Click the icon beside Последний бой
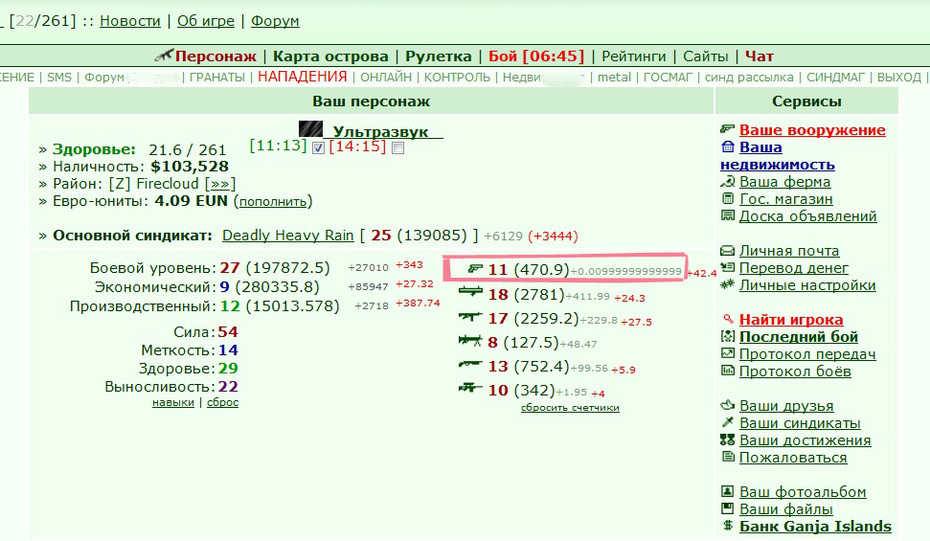 728,336
